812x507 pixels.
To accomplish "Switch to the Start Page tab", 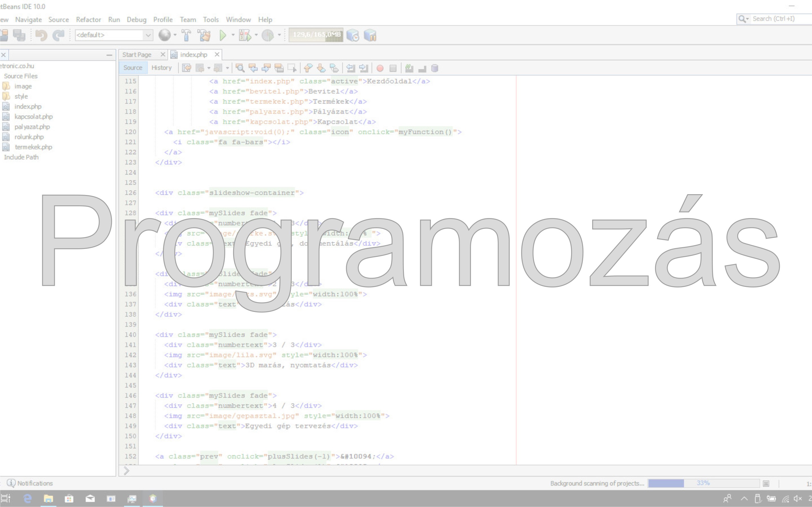I will click(137, 55).
